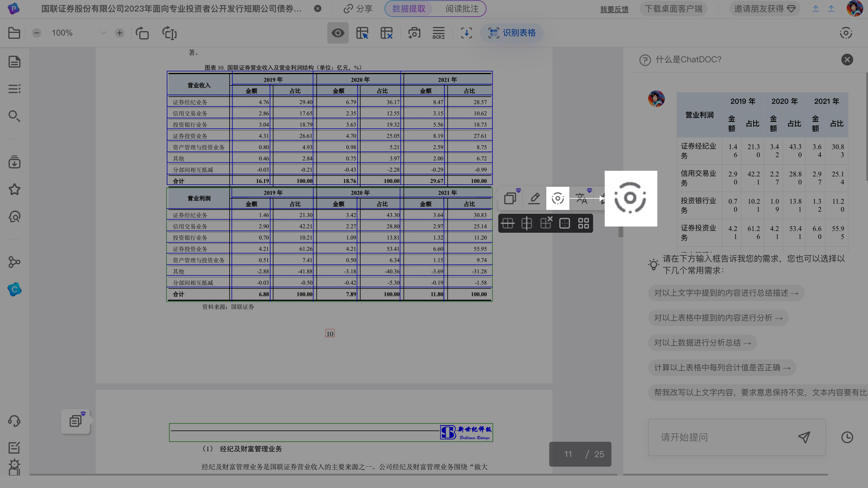This screenshot has width=868, height=488.
Task: Open the zoom level 100% dropdown
Action: 103,33
